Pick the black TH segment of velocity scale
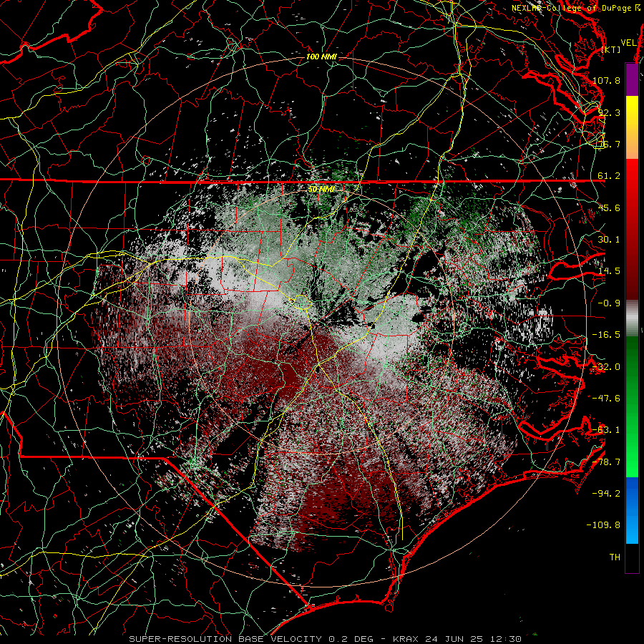The height and width of the screenshot is (644, 644). click(x=632, y=557)
